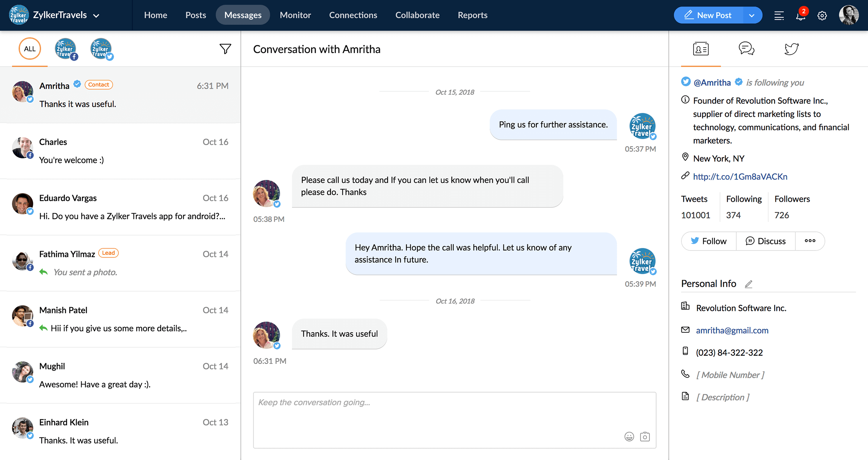
Task: Filter messages by the Facebook channel
Action: 66,49
